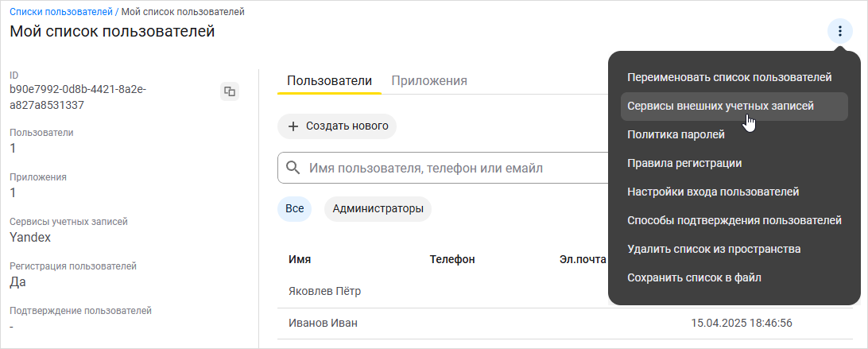Copy the user list ID
This screenshot has width=868, height=349.
click(230, 91)
